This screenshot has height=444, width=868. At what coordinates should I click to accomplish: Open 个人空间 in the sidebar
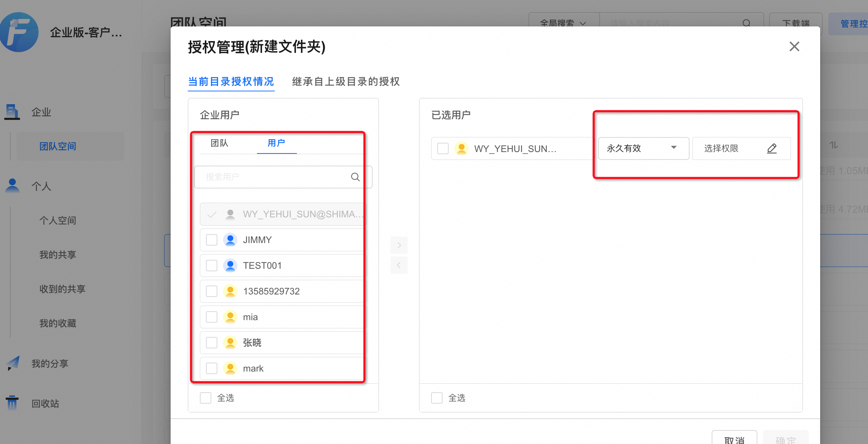[x=58, y=221]
